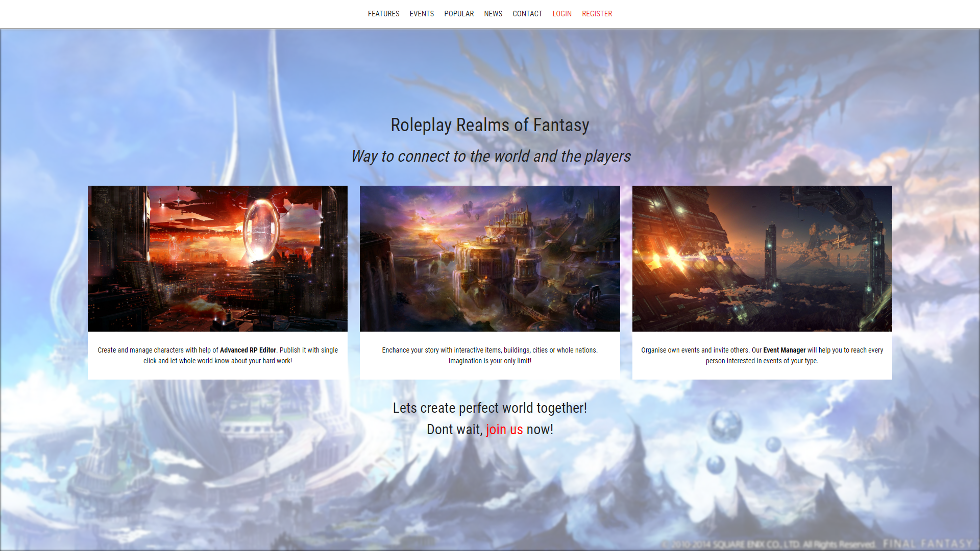The width and height of the screenshot is (980, 551).
Task: Select EVENTS in the navigation bar
Action: coord(422,14)
